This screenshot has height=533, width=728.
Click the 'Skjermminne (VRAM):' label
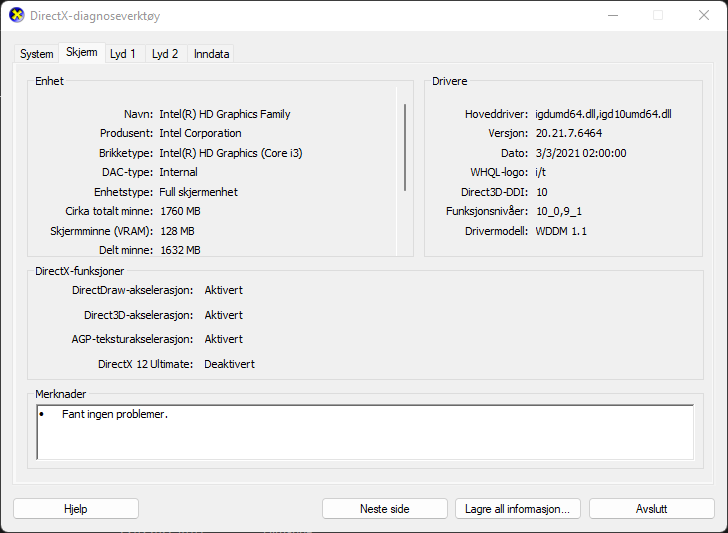pos(102,231)
